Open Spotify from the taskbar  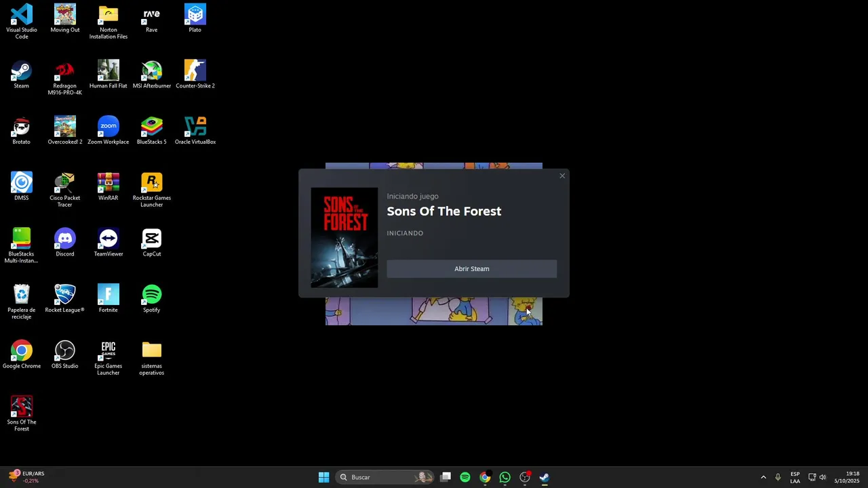pos(465,477)
